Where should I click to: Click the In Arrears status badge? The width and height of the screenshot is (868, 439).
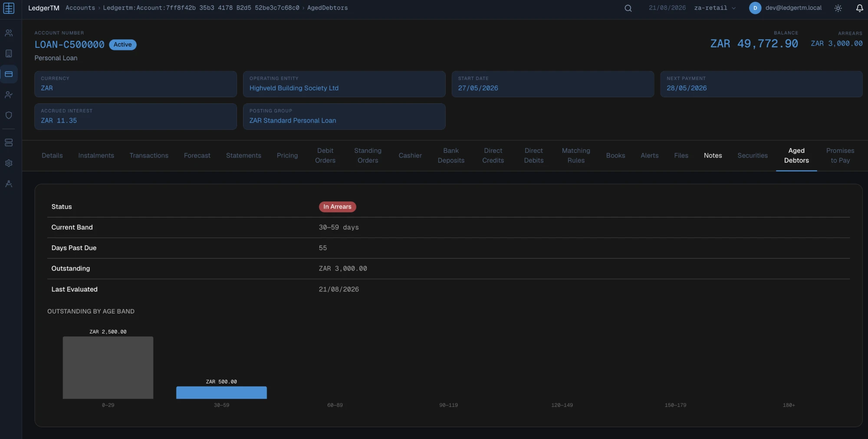[x=337, y=207]
